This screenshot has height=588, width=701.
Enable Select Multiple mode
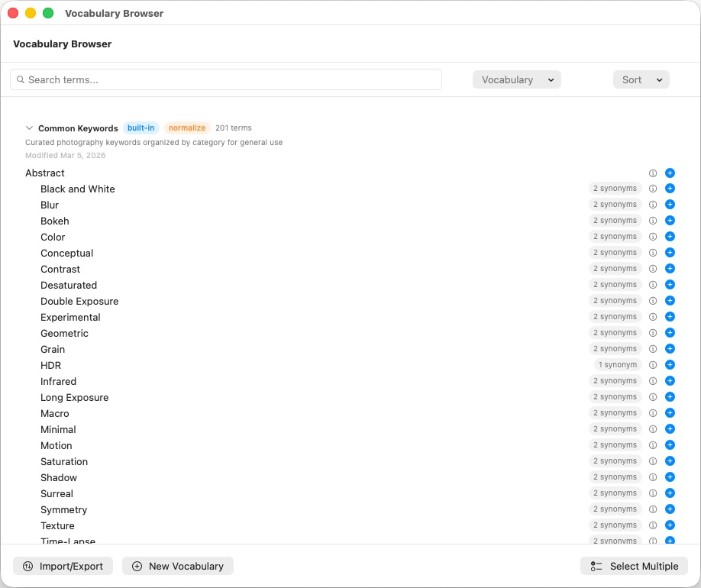[x=633, y=566]
